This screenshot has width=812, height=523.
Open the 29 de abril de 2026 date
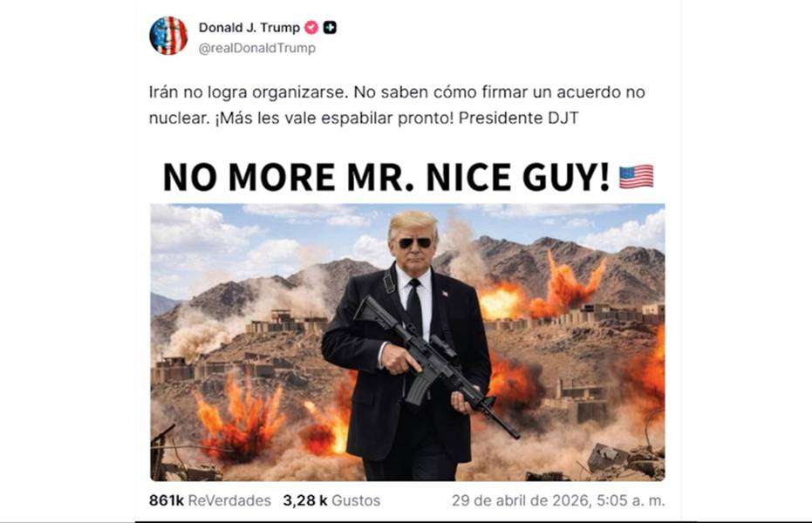[521, 500]
